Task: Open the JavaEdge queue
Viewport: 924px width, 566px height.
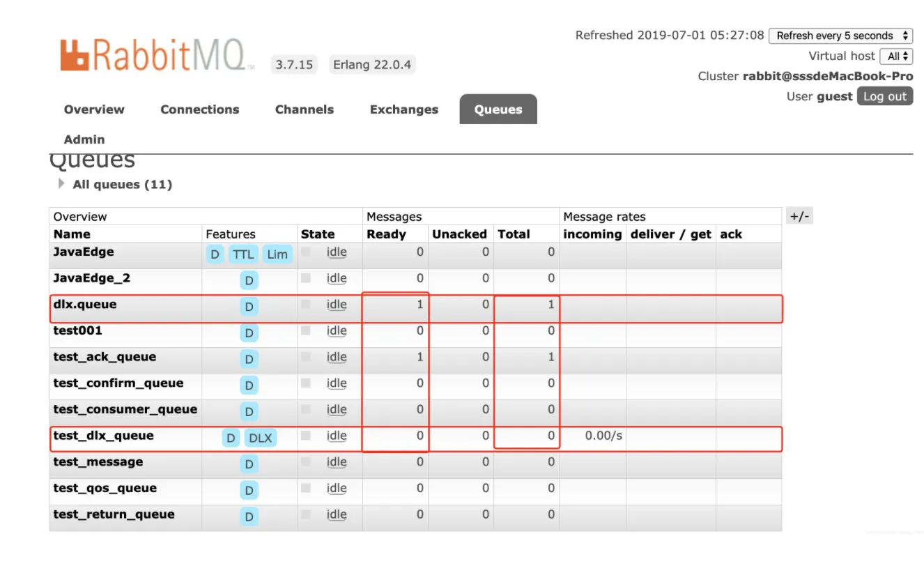Action: [x=84, y=252]
